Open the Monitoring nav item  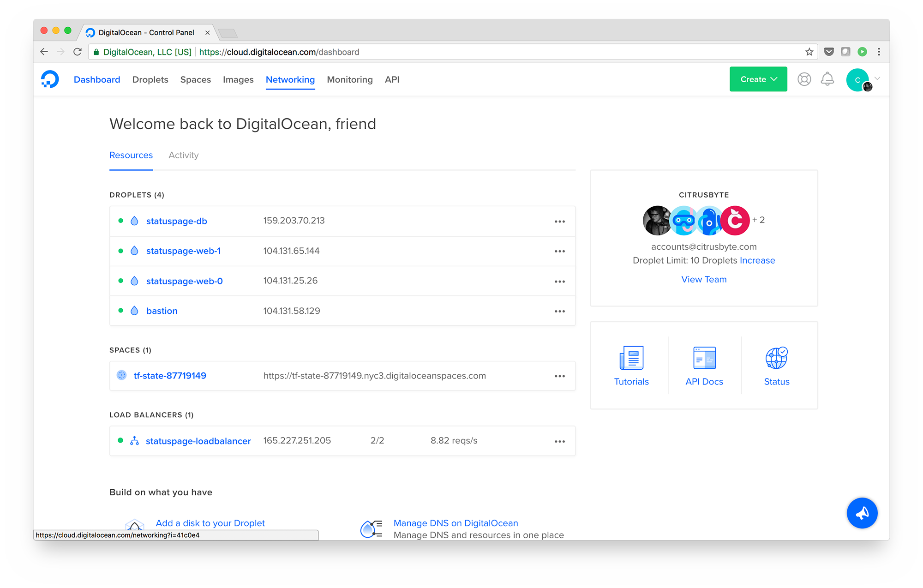click(349, 80)
